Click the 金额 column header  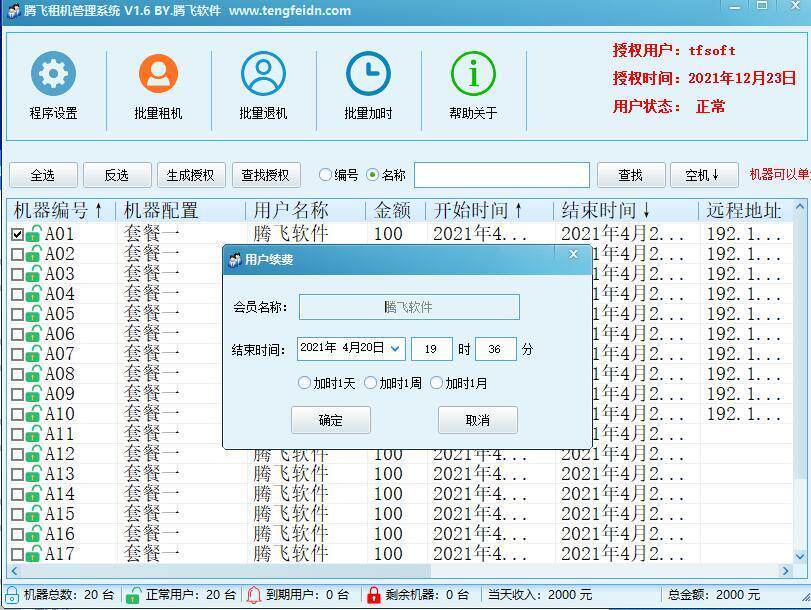coord(396,211)
